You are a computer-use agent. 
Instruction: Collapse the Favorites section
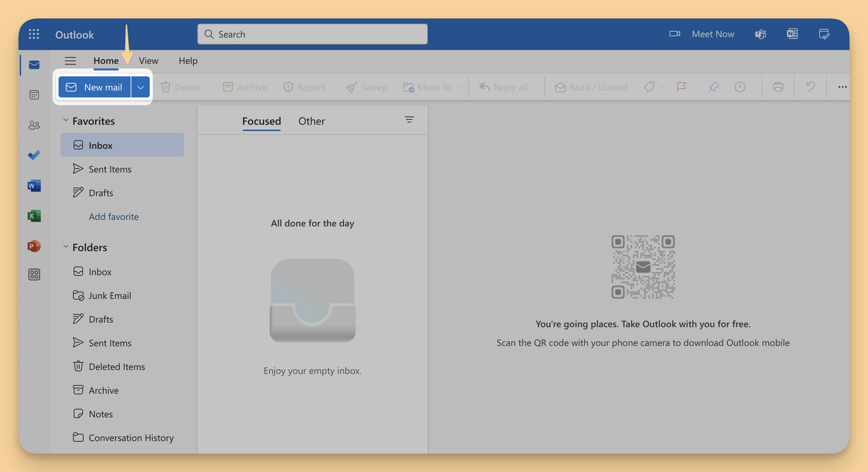(x=66, y=121)
